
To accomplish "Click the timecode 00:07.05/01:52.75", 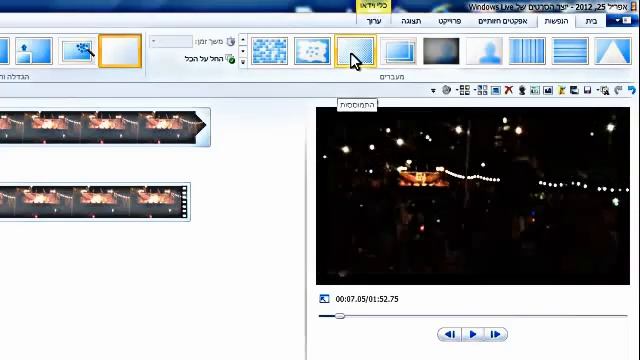I will [x=367, y=299].
